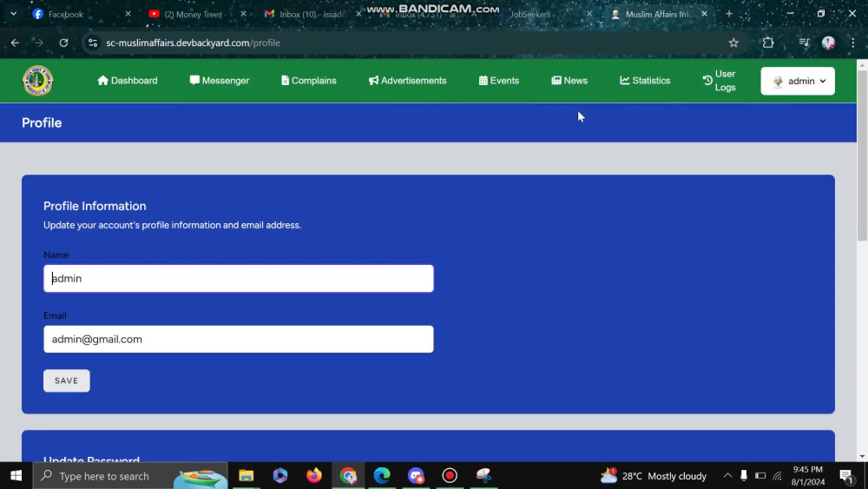Go back in browser history
This screenshot has width=868, height=489.
(x=15, y=43)
